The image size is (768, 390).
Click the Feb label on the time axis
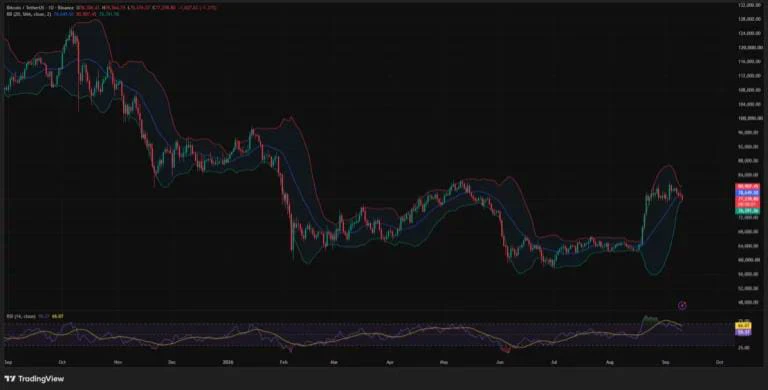tap(283, 363)
